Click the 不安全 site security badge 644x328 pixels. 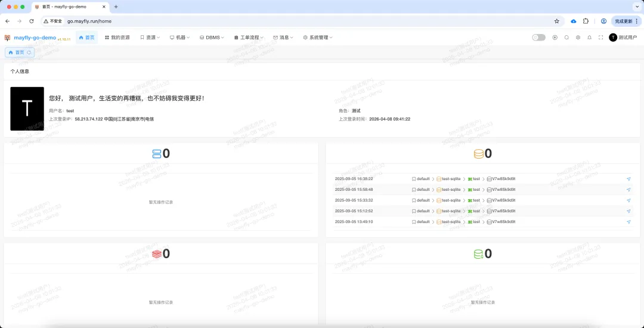(x=53, y=21)
